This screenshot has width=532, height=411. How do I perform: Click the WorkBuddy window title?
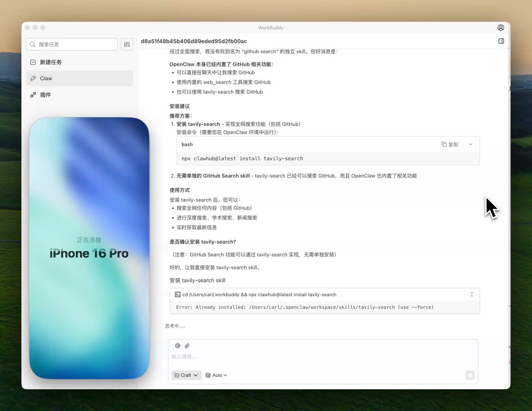(271, 28)
